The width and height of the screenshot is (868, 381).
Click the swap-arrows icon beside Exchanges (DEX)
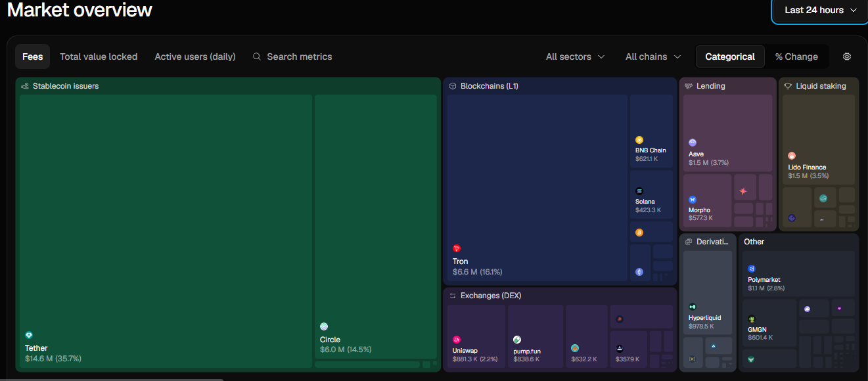click(x=453, y=296)
